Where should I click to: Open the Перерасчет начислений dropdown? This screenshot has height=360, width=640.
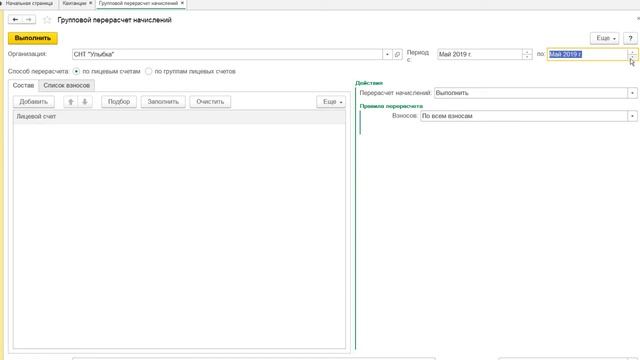(x=632, y=93)
